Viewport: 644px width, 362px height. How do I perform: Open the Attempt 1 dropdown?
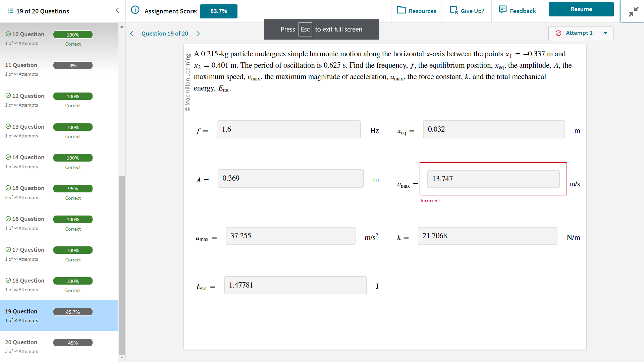(605, 33)
